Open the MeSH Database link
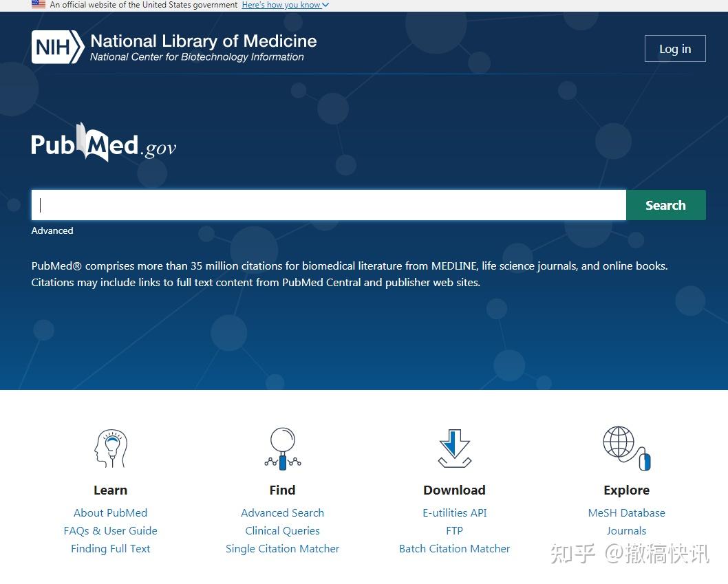Viewport: 728px width, 584px height. (626, 512)
